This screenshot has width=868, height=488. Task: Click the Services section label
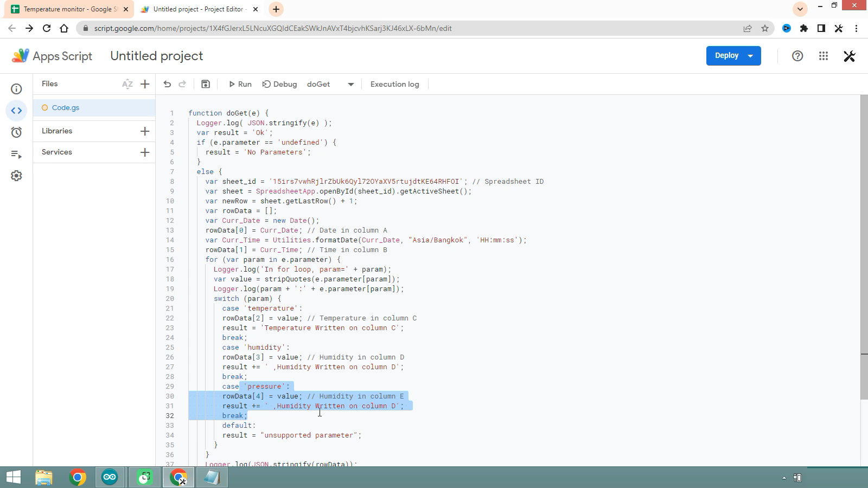coord(57,152)
